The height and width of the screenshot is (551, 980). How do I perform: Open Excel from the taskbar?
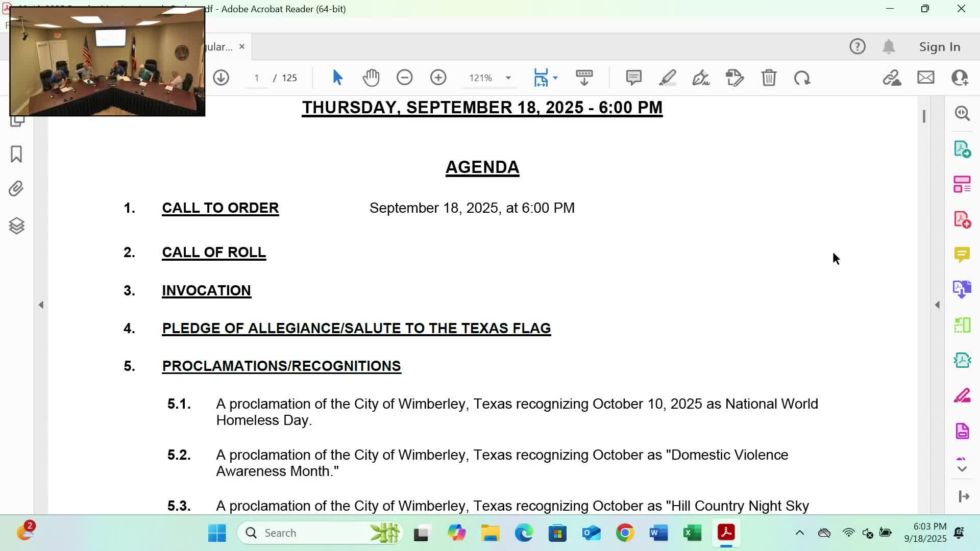pos(692,533)
